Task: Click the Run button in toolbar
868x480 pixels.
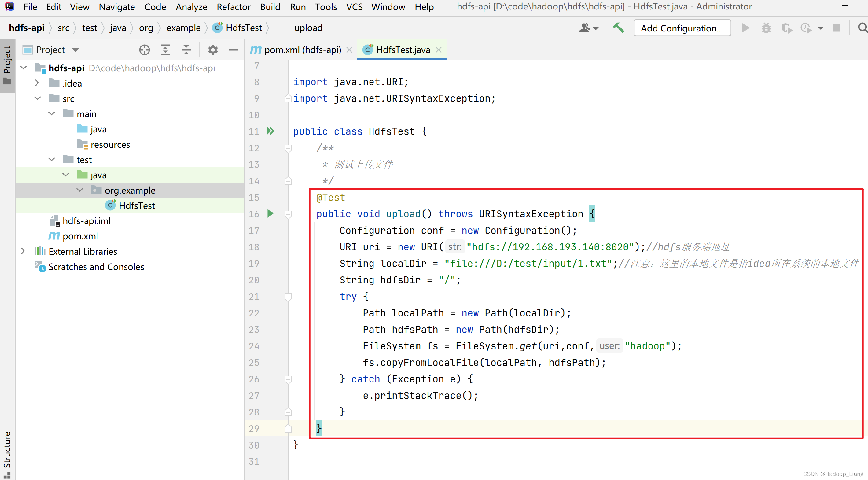Action: click(x=746, y=28)
